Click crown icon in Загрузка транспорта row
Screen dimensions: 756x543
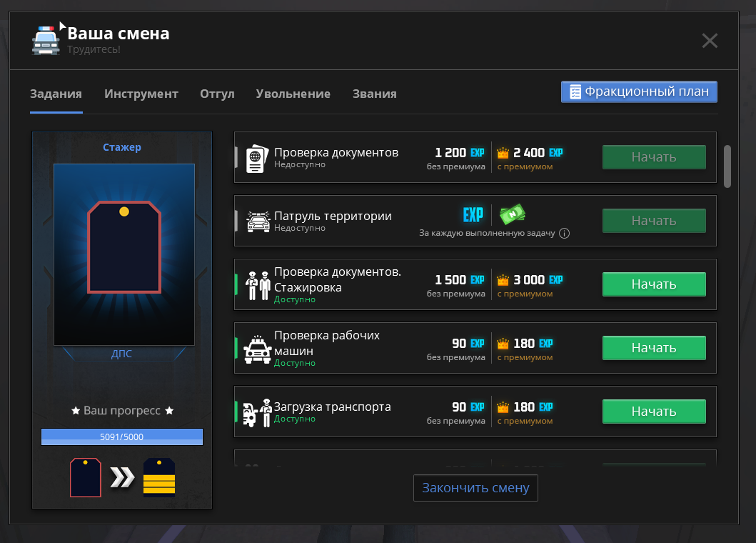point(503,407)
